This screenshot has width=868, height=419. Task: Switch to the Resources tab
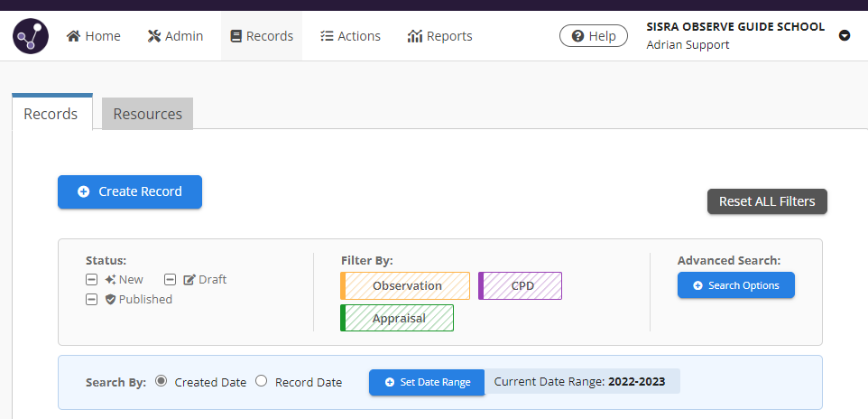pyautogui.click(x=147, y=115)
